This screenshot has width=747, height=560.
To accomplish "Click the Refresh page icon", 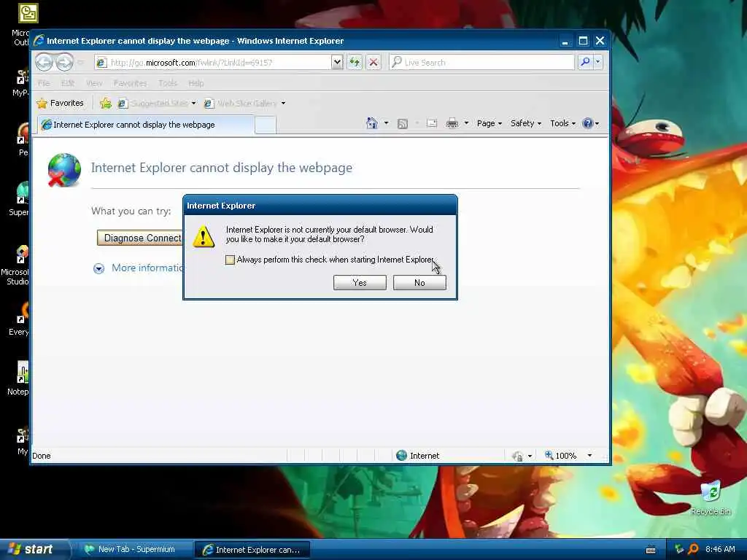I will click(355, 62).
